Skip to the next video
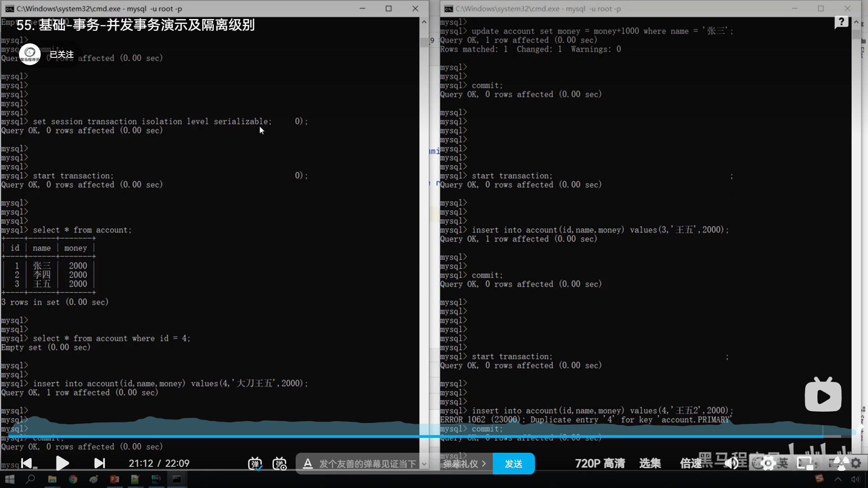 99,463
